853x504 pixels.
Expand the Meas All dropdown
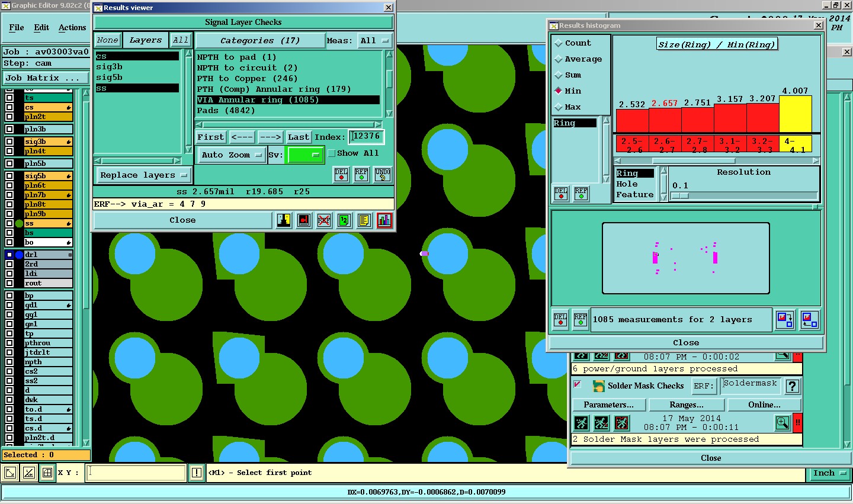374,41
